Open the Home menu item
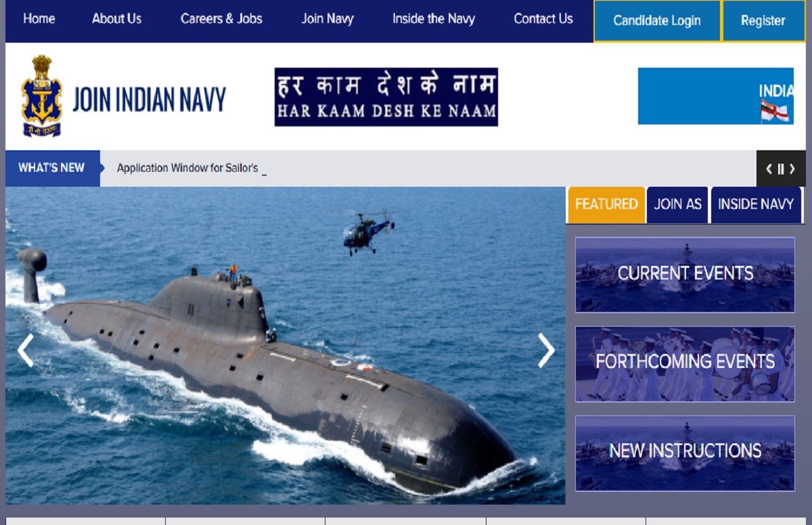Screen dimensions: 812x525 pyautogui.click(x=39, y=19)
